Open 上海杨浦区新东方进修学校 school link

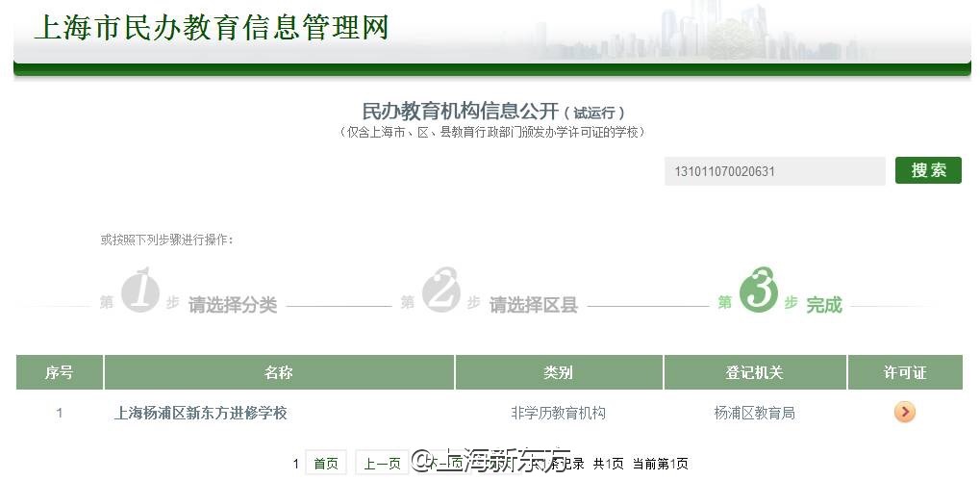point(200,413)
